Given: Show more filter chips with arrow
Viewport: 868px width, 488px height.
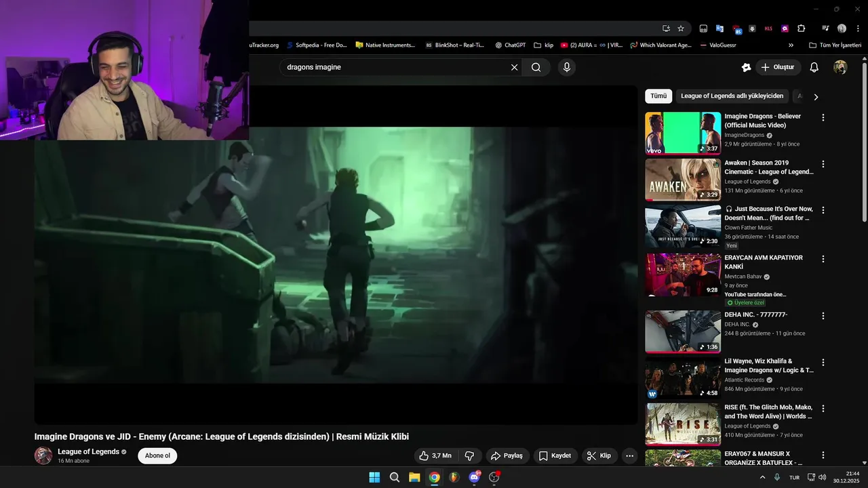Looking at the screenshot, I should pos(816,97).
